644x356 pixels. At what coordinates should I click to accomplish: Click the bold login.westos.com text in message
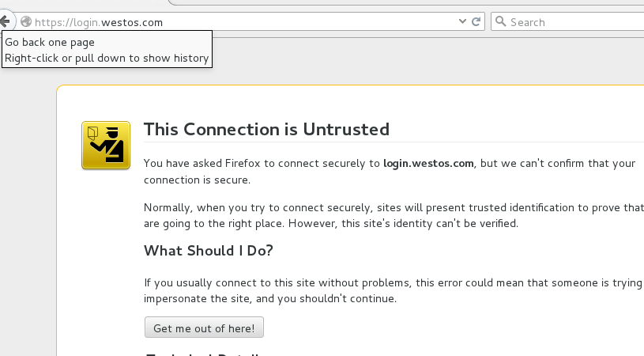(x=428, y=163)
